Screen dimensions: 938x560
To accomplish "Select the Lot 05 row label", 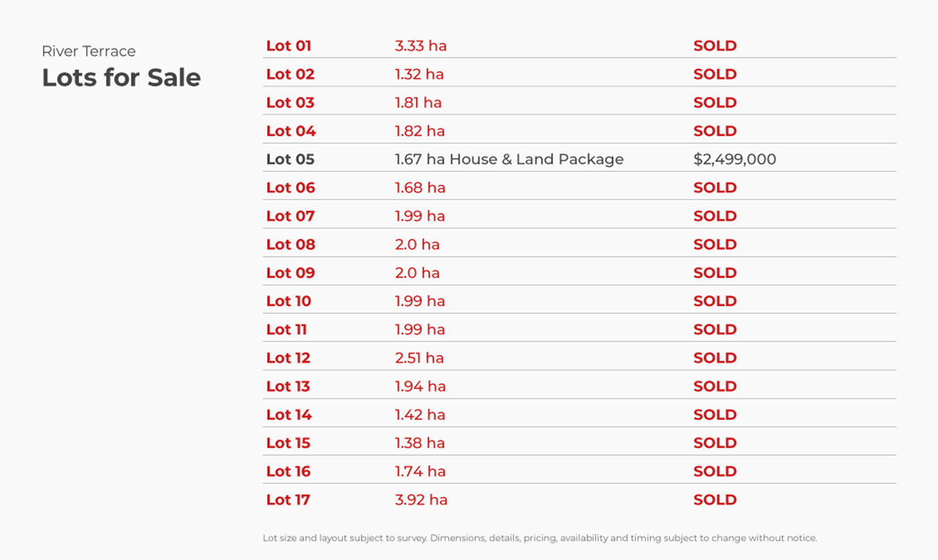I will coord(290,159).
